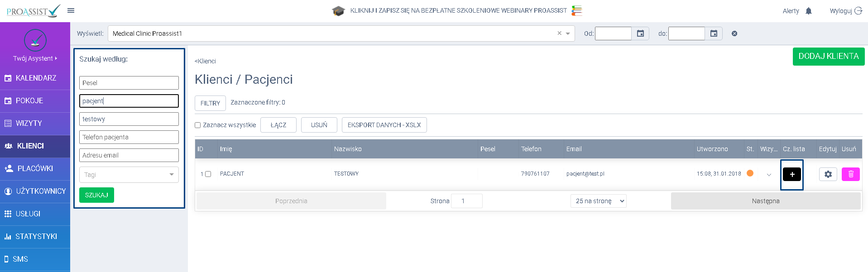This screenshot has width=868, height=272.
Task: Click the Użytkownicy user icon in sidebar
Action: (8, 191)
